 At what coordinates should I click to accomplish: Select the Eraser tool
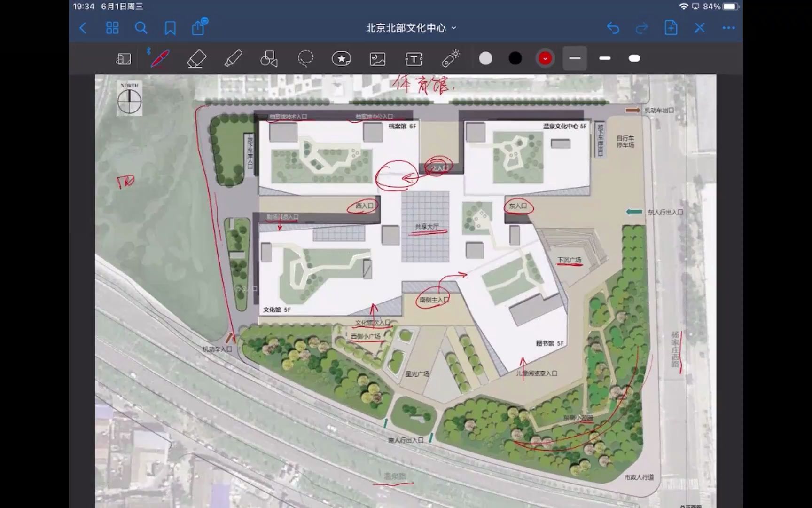[x=196, y=59]
